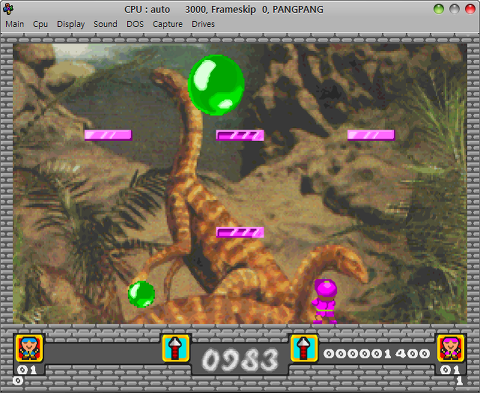Screen dimensions: 480x393
Task: Click the 0983 countdown timer
Action: click(x=240, y=360)
